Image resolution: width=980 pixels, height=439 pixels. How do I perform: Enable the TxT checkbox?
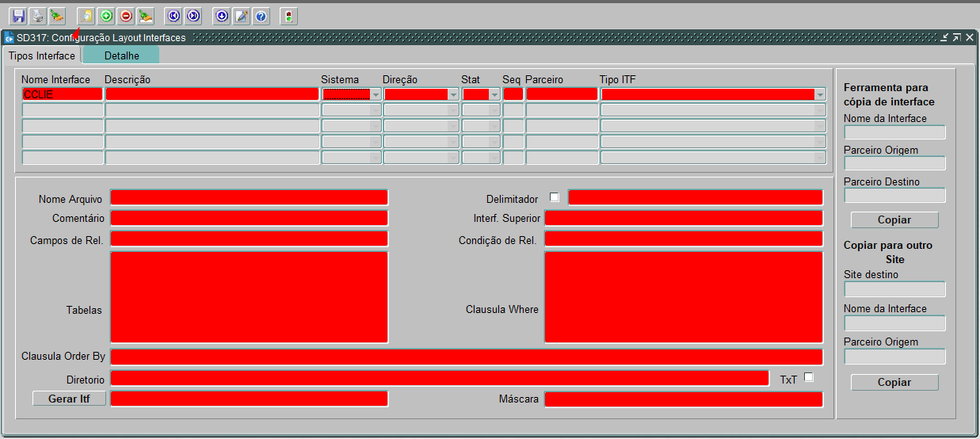[x=809, y=377]
